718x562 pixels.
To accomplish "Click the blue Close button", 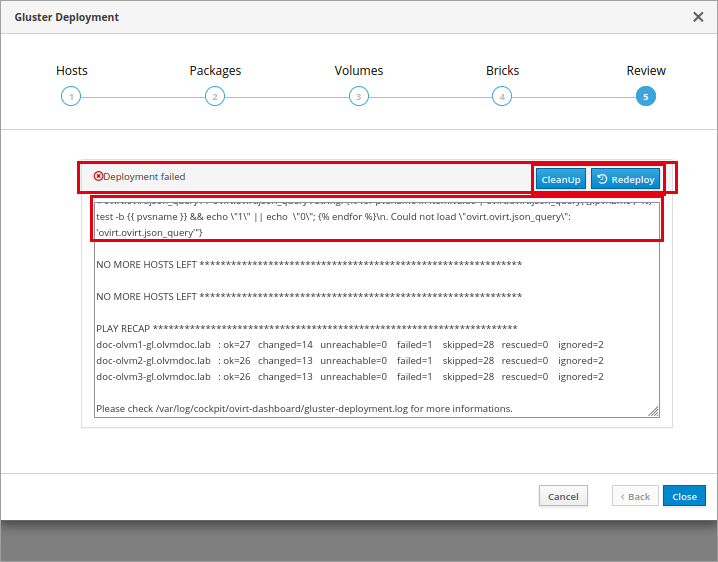I will (x=684, y=496).
